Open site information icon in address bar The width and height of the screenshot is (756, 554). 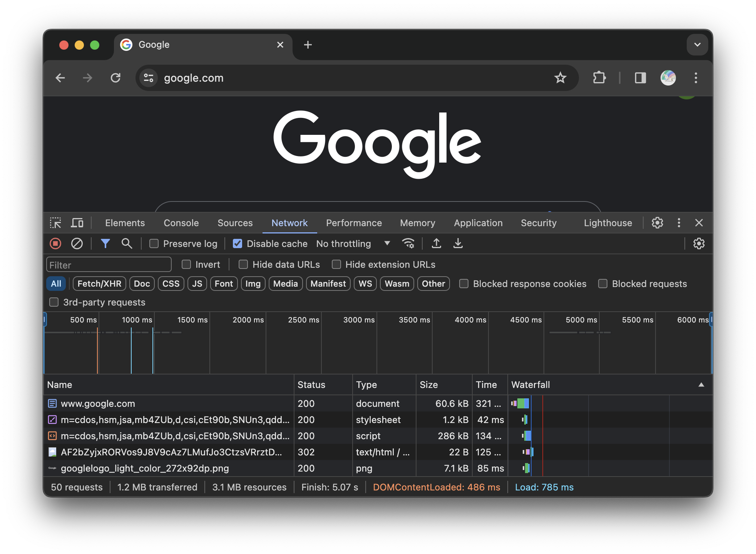[x=149, y=78]
